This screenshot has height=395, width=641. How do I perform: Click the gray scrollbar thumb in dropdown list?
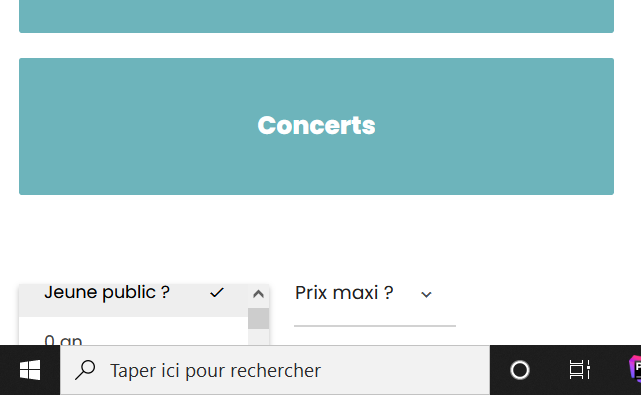click(258, 319)
